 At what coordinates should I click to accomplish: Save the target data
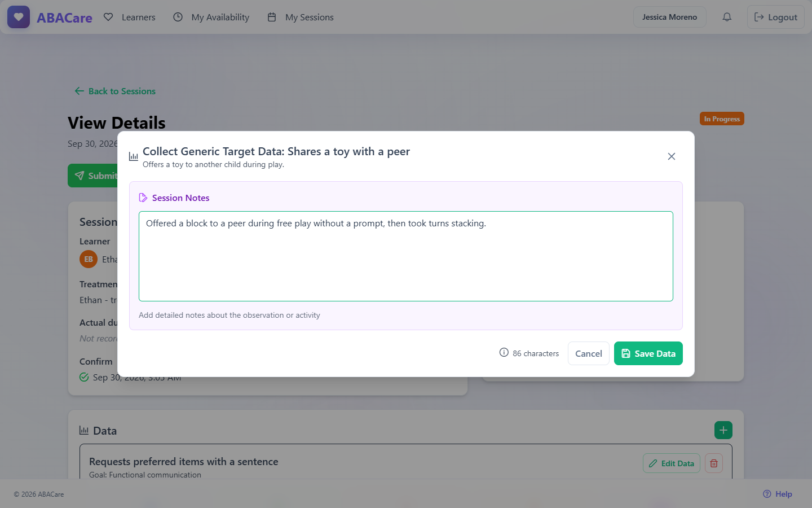(x=648, y=353)
